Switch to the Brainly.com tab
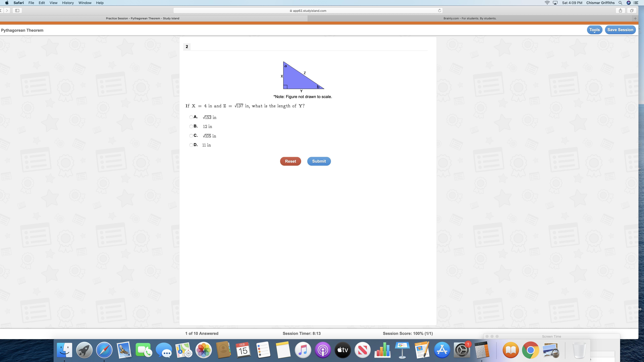Screen dimensions: 644x362 [x=470, y=18]
